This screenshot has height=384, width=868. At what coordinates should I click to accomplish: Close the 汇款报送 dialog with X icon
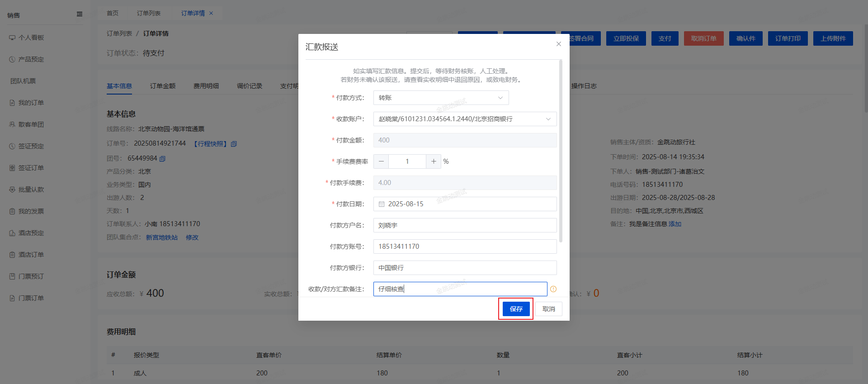coord(559,44)
